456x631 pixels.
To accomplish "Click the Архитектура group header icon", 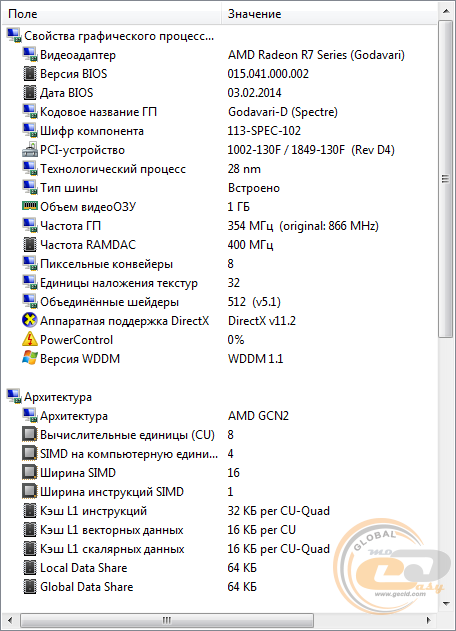I will [x=14, y=397].
